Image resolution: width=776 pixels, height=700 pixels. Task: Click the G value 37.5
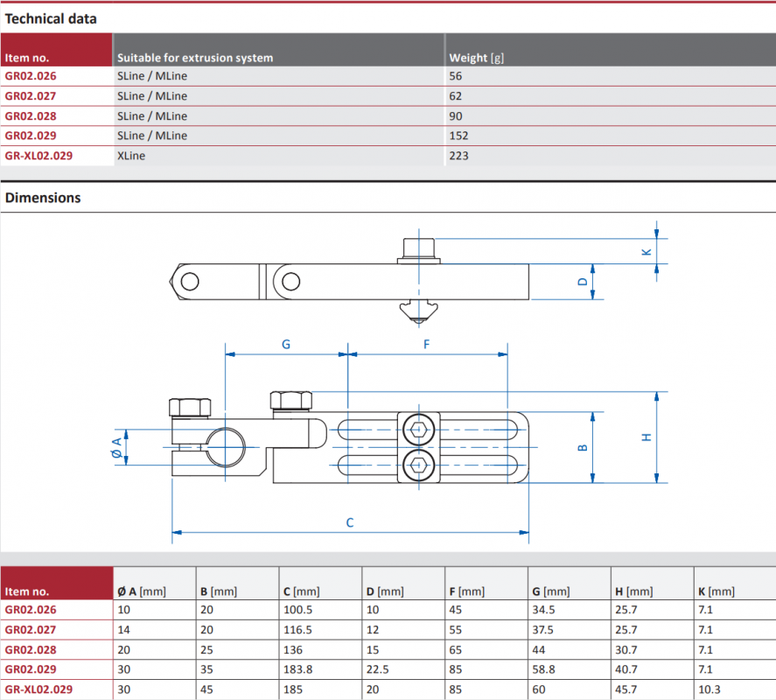click(543, 630)
